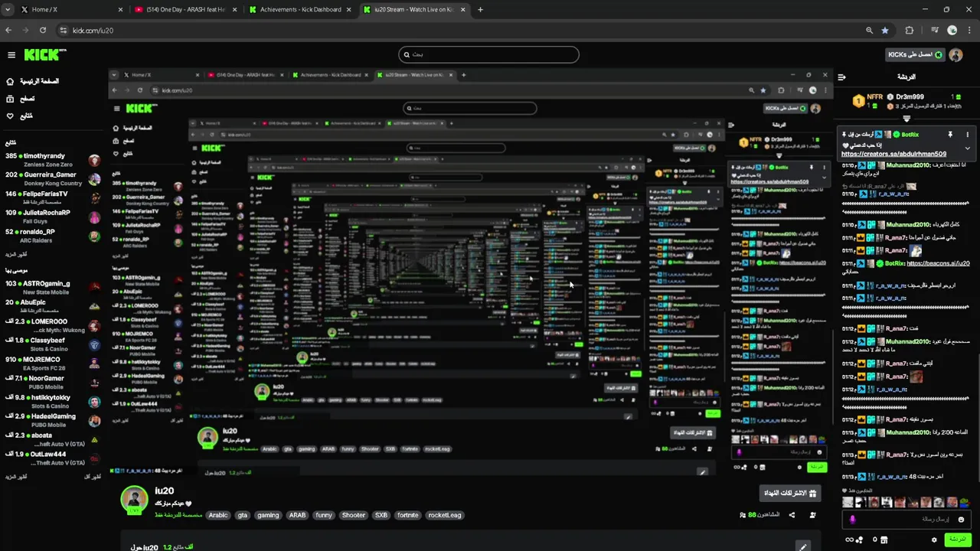This screenshot has height=551, width=980.
Task: Collapse pinned message chevron
Action: (x=967, y=148)
